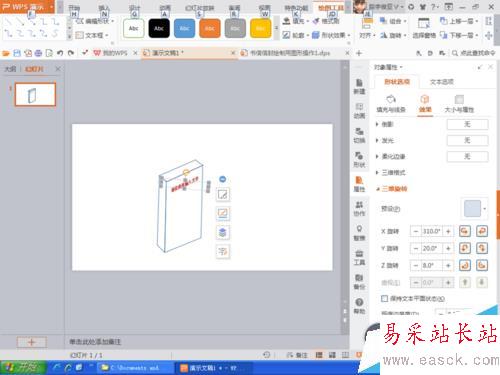This screenshot has height=375, width=500.
Task: Increase the X rotation with plus
Action: pos(448,231)
